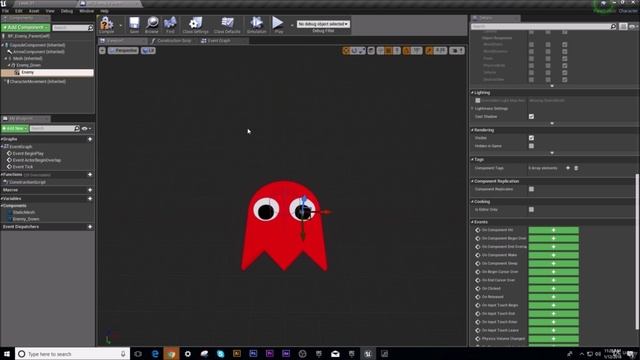Select ArrowComponent (Inherited) row
The image size is (640, 360).
coord(39,52)
